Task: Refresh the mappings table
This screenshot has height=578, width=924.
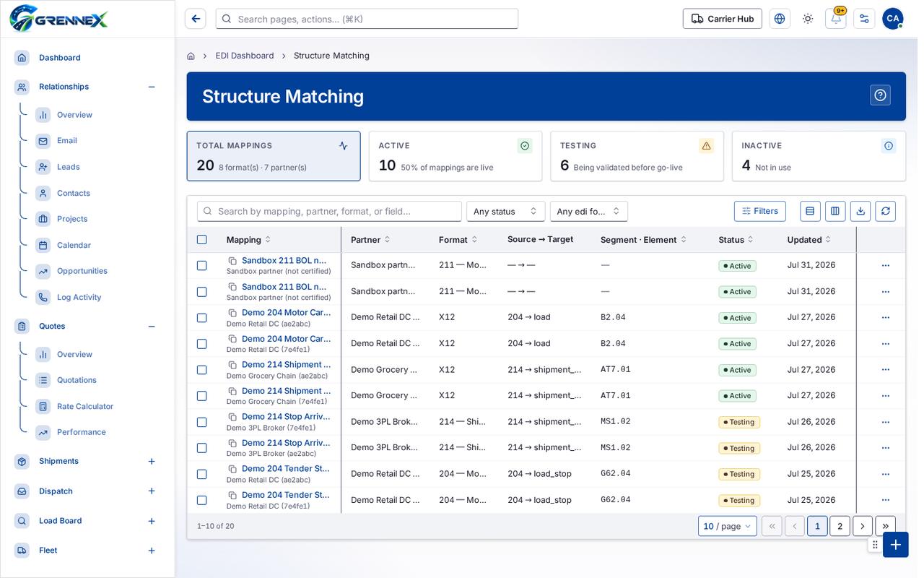Action: coord(886,211)
